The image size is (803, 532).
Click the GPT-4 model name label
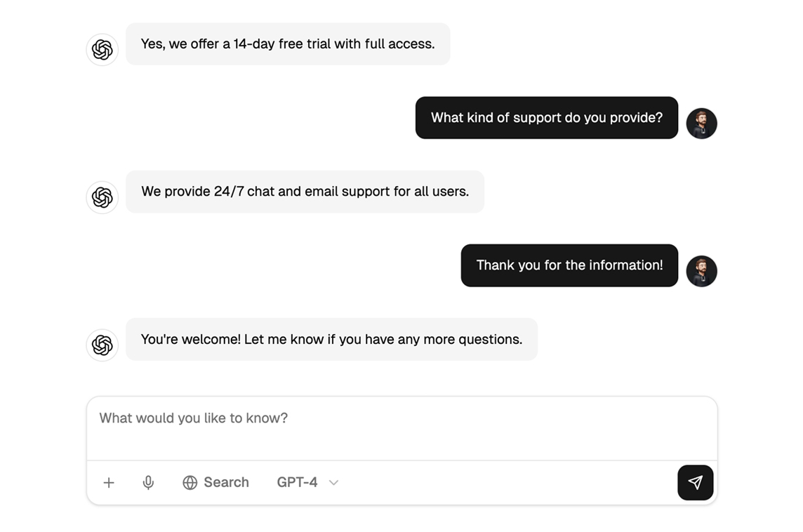point(297,482)
